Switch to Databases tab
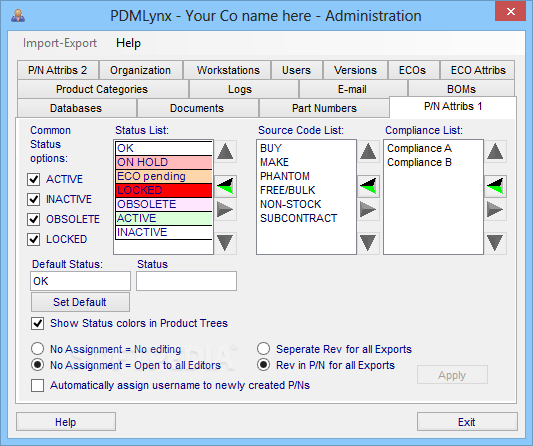533x446 pixels. pyautogui.click(x=76, y=108)
